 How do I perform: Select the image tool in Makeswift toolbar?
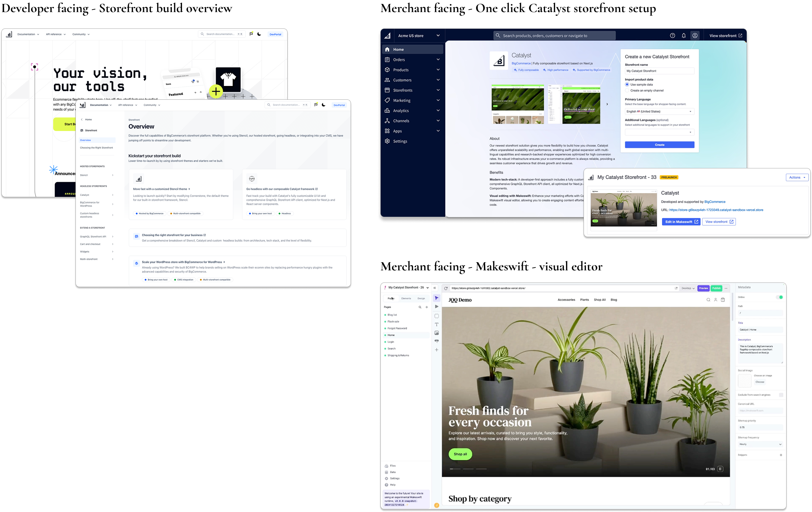point(437,333)
